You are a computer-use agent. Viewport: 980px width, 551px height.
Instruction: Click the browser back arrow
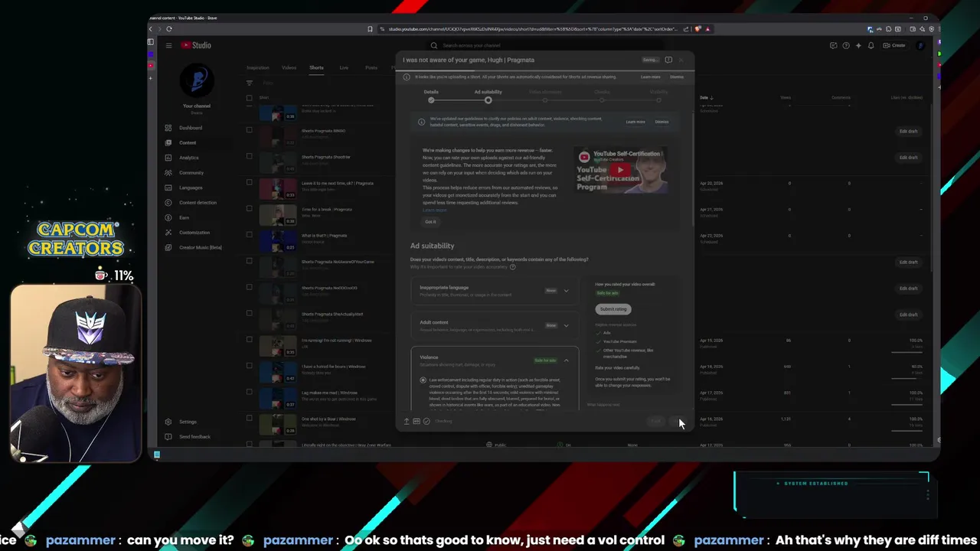click(152, 29)
